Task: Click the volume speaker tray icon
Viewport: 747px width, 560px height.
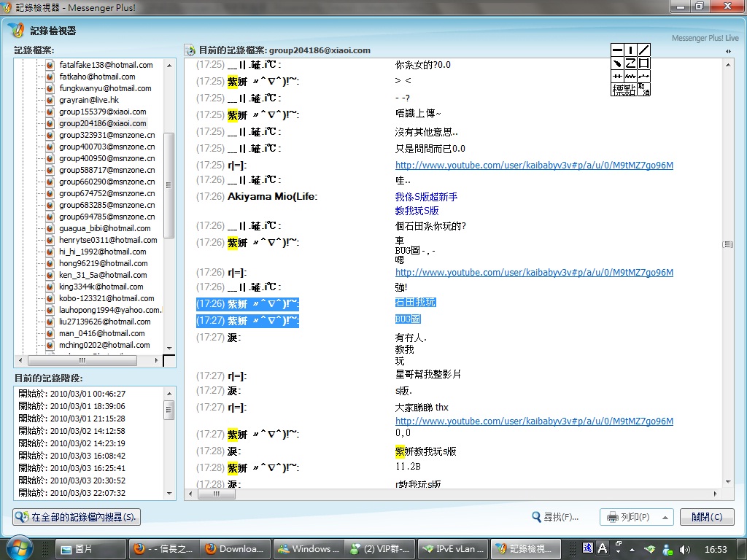Action: (x=685, y=548)
